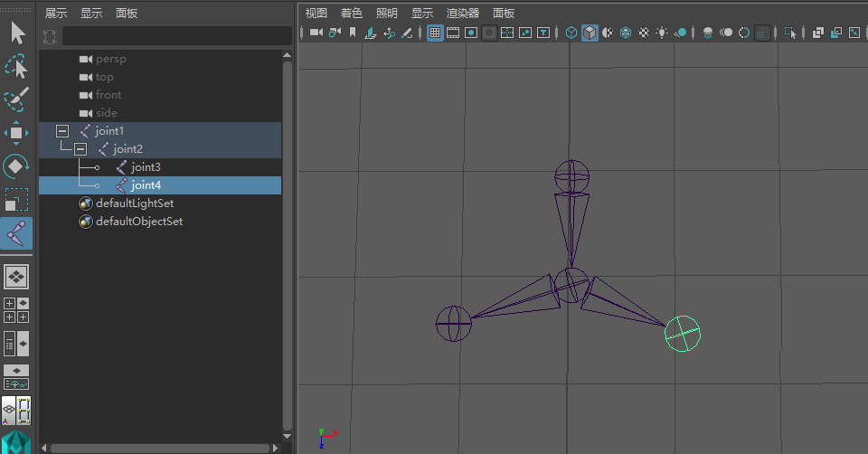
Task: Toggle Screen Space Ambient Occlusion icon
Action: click(x=707, y=33)
